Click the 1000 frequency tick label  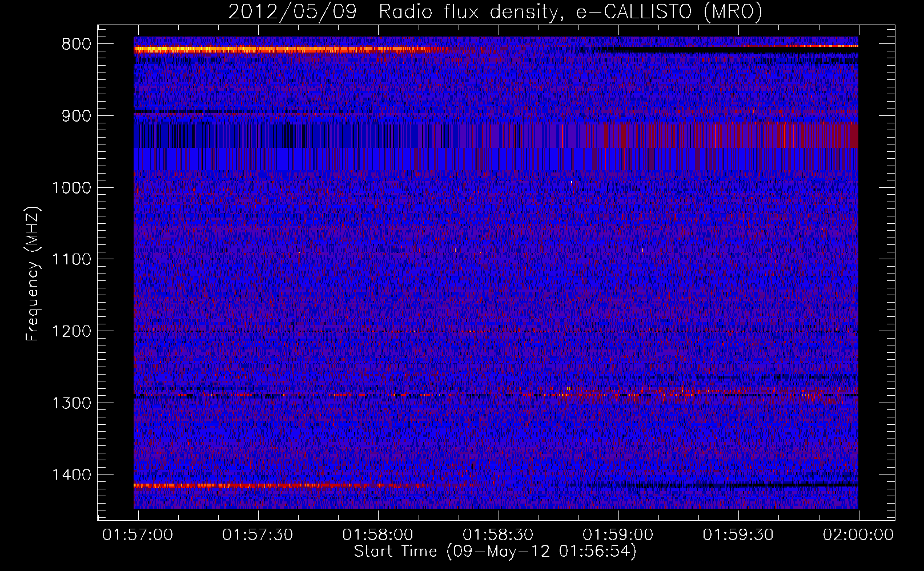71,188
